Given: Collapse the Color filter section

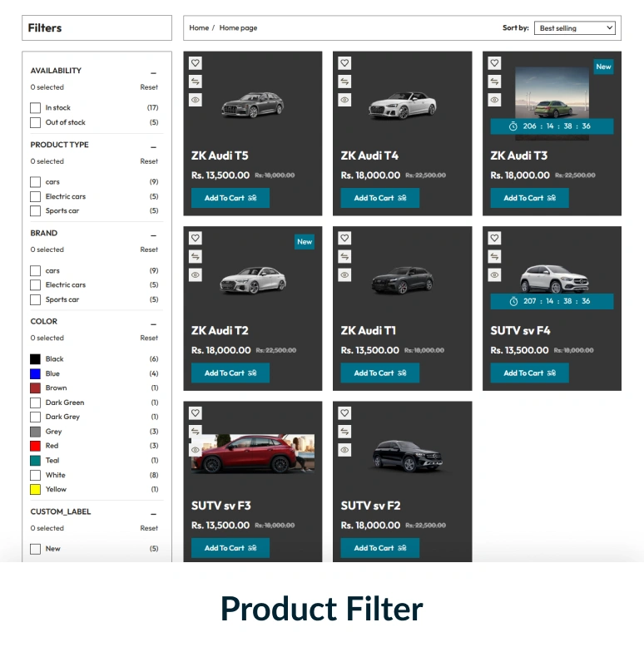Looking at the screenshot, I should (153, 324).
